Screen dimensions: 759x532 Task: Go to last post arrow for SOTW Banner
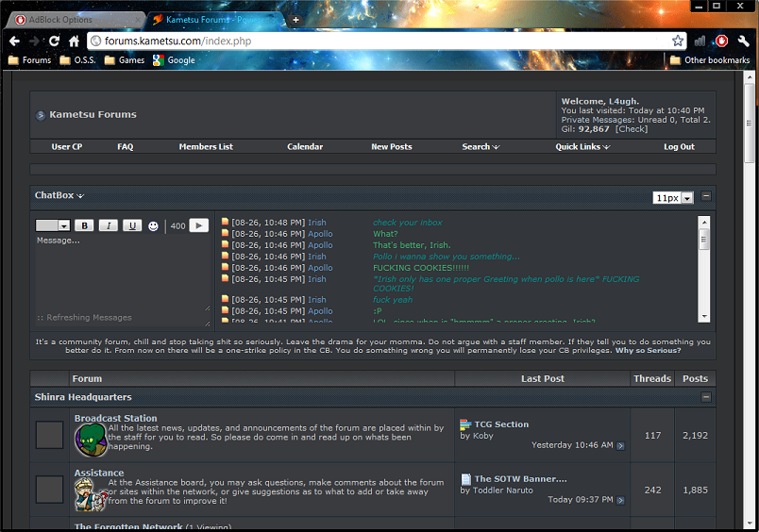[x=620, y=501]
